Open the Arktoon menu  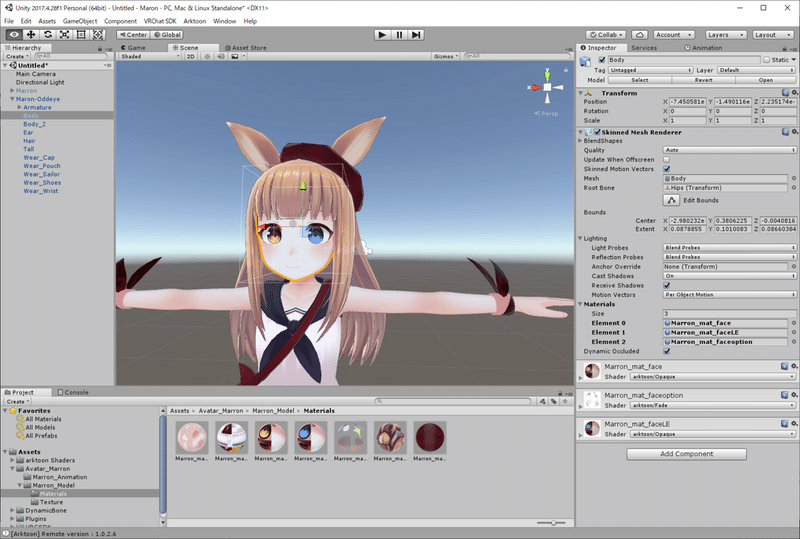click(x=194, y=21)
